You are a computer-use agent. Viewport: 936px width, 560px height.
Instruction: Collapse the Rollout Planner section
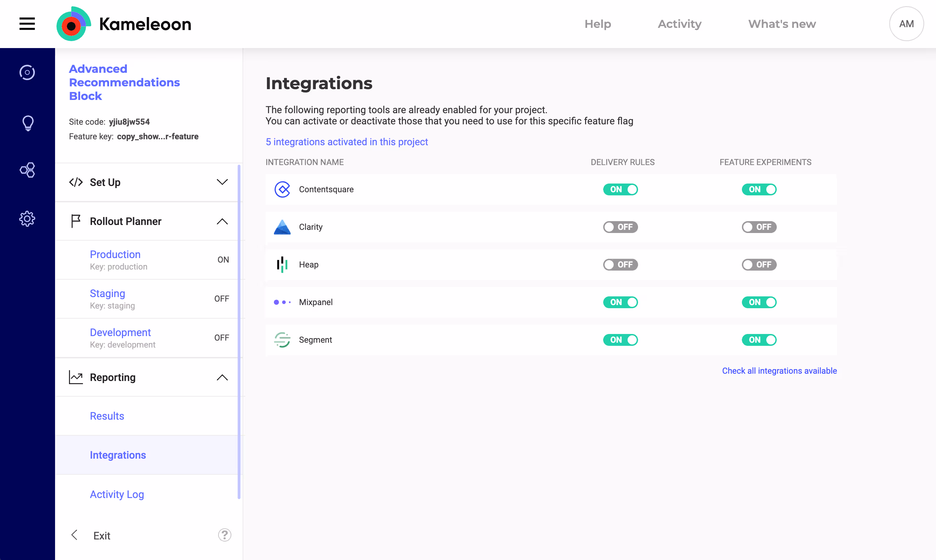(222, 221)
